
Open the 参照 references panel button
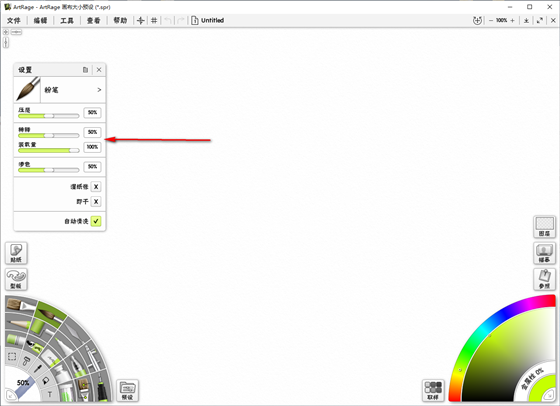[544, 279]
